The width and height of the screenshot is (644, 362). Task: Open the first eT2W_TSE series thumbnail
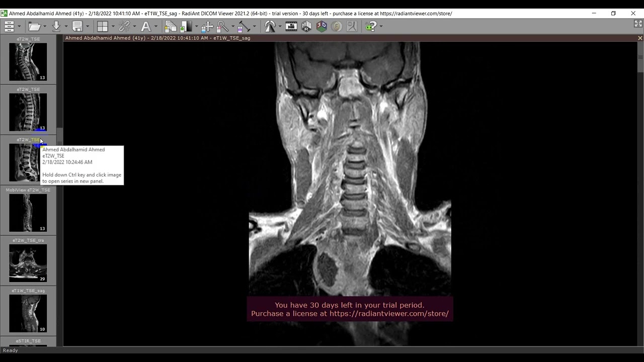pos(28,61)
